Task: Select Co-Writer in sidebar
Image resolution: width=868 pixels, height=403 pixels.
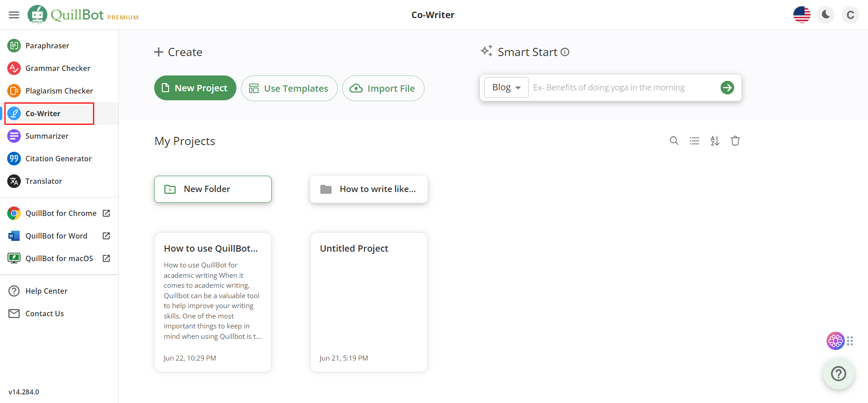Action: 59,113
